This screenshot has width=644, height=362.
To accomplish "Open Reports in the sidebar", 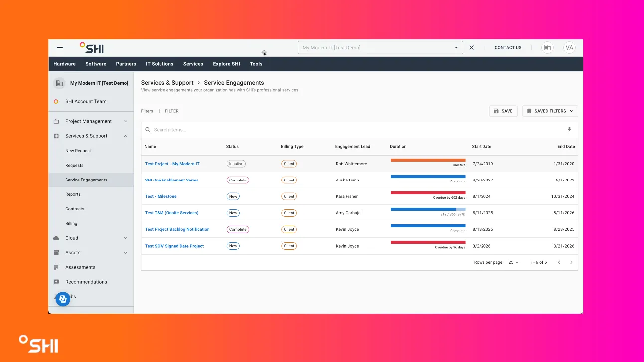I will [x=73, y=194].
